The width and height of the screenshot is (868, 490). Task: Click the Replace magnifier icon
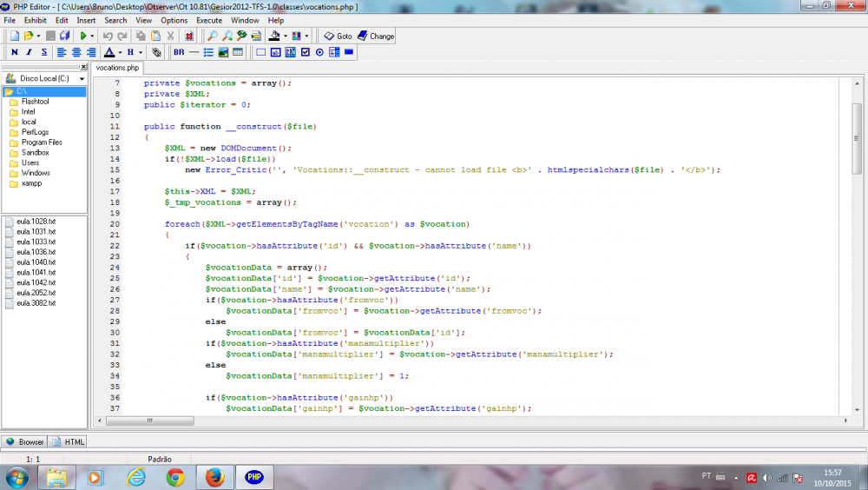point(242,36)
